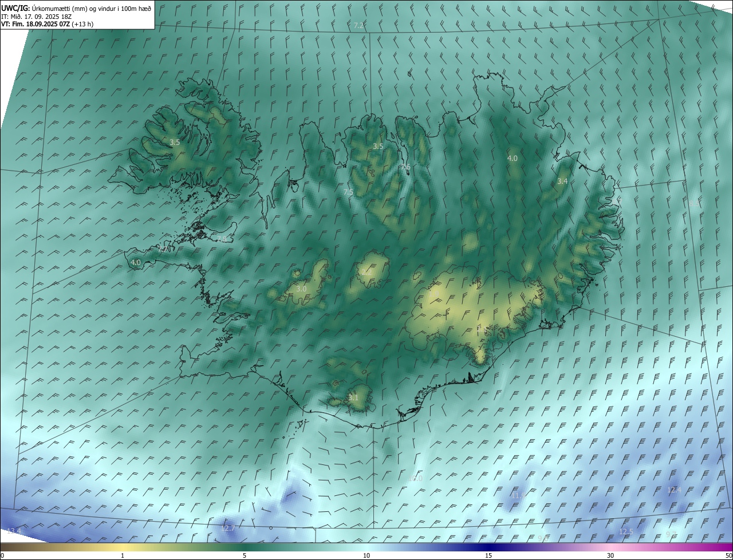This screenshot has width=733, height=560.
Task: Click the 7.7 value near Snæfellsnes
Action: point(163,249)
